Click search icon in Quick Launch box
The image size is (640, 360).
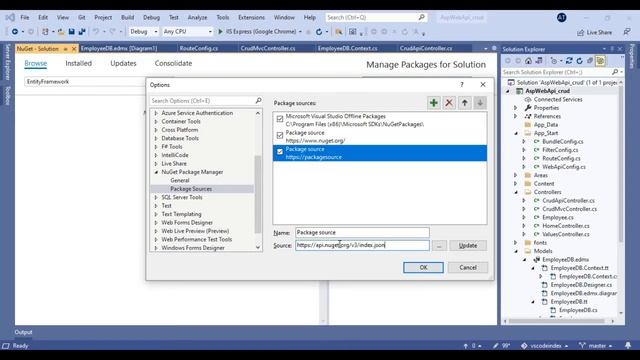(x=421, y=17)
